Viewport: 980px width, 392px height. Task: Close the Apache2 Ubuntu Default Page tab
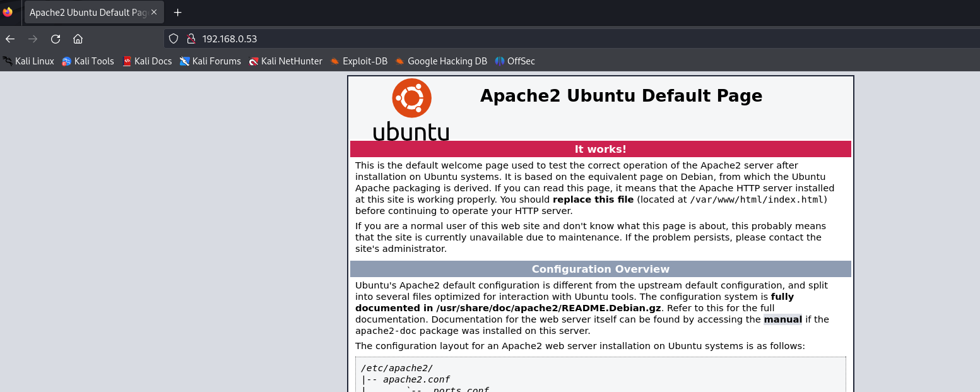click(x=154, y=12)
